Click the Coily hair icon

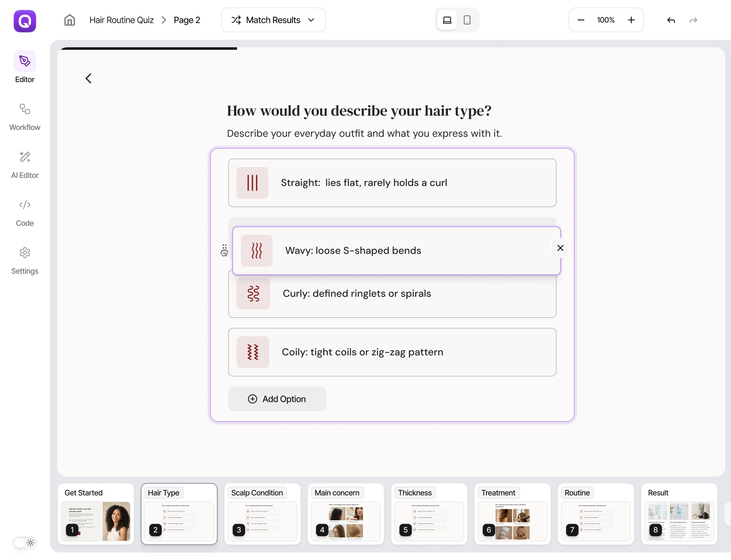click(x=253, y=352)
